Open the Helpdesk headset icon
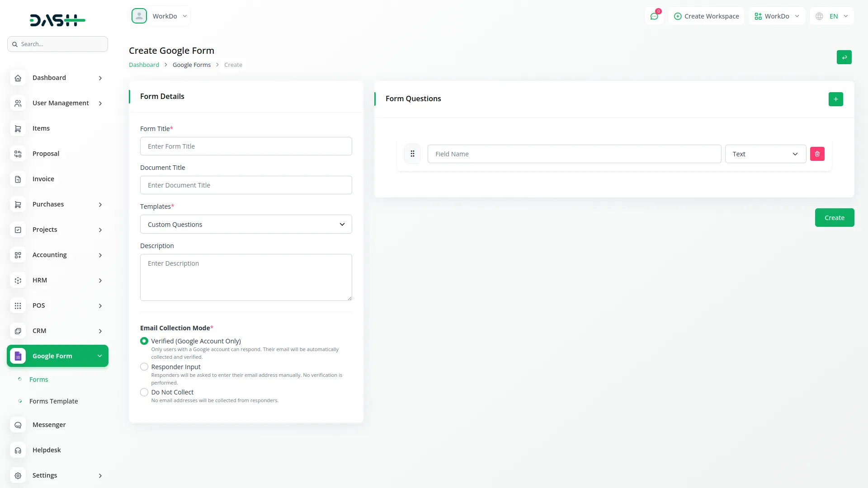Screen dimensions: 868x488 pos(18,450)
